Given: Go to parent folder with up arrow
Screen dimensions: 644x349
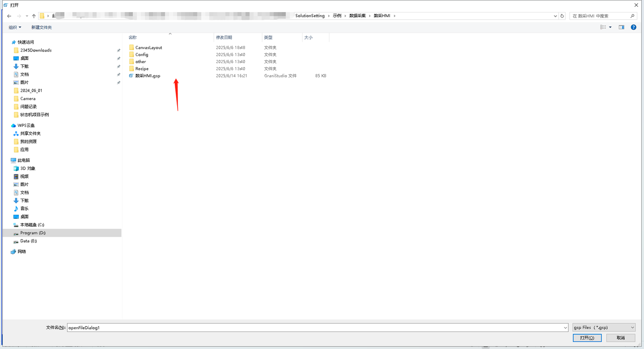Looking at the screenshot, I should point(34,16).
